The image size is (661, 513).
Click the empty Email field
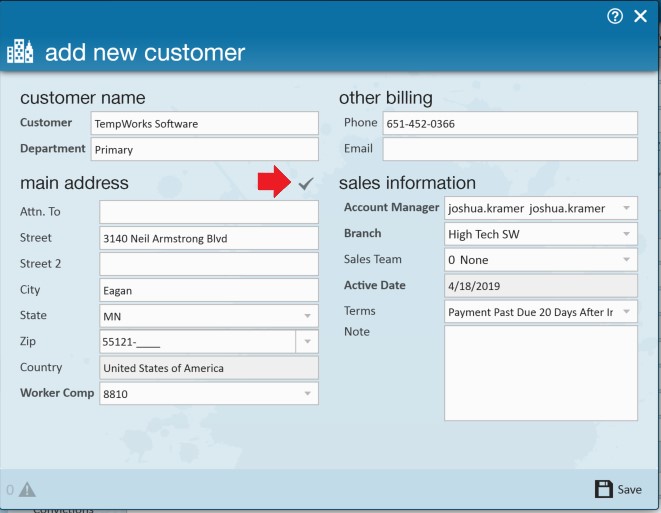pos(510,149)
